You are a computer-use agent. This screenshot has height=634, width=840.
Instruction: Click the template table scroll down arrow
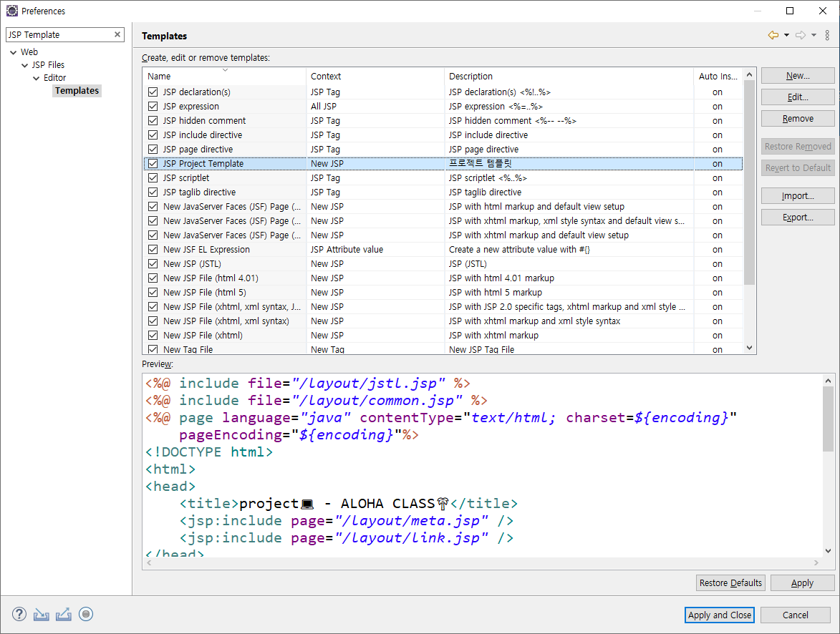750,348
